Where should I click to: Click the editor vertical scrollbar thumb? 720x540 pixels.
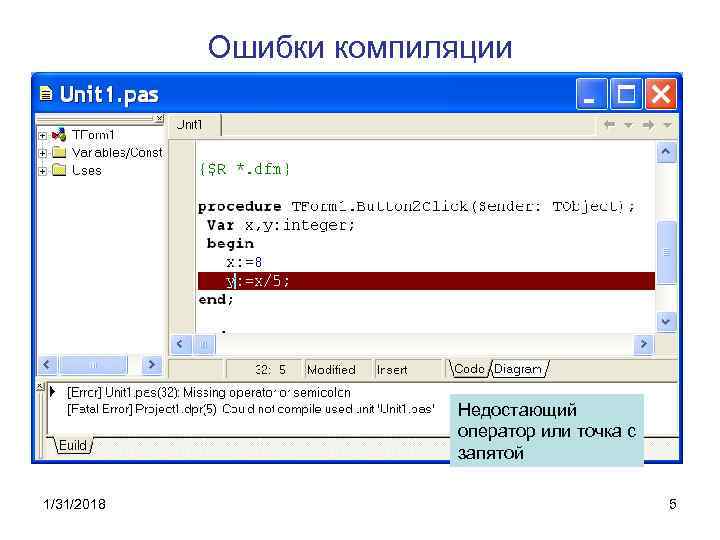(666, 253)
